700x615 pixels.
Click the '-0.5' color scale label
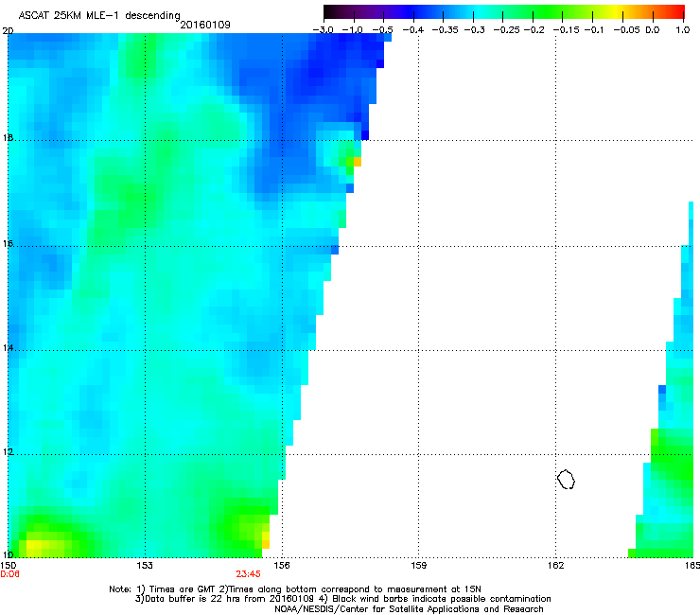383,30
